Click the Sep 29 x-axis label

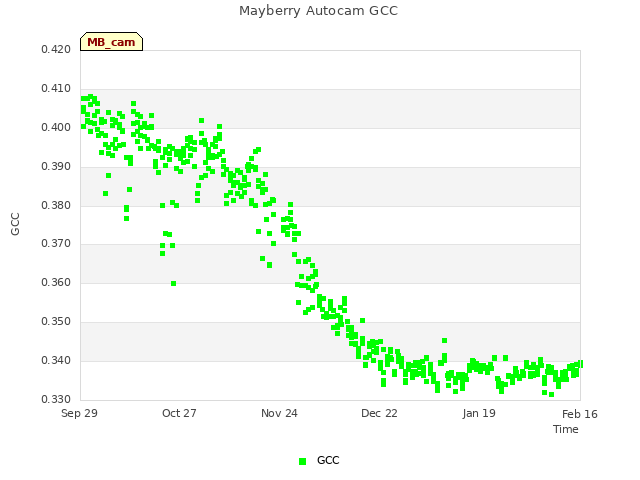coord(79,413)
